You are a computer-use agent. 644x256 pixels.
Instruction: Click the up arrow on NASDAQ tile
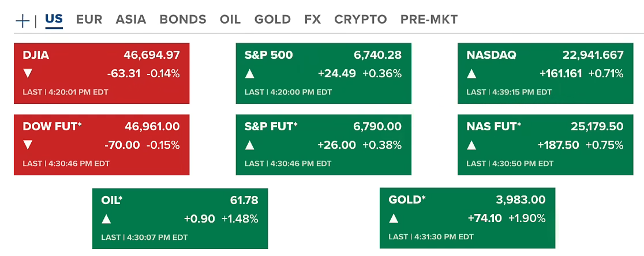(471, 73)
